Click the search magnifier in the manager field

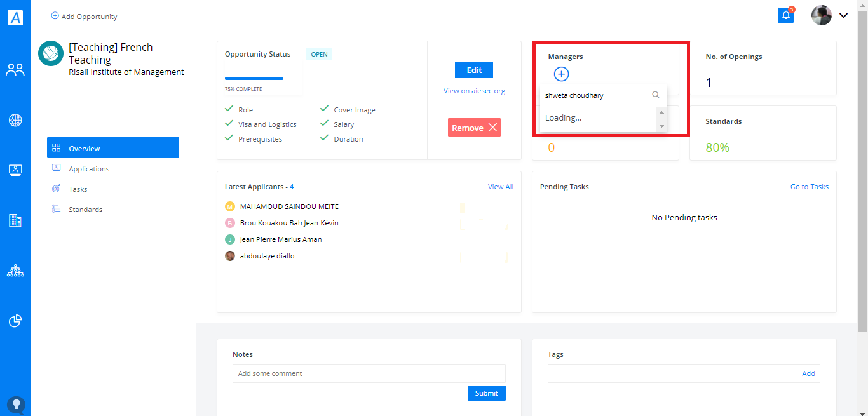pos(656,95)
